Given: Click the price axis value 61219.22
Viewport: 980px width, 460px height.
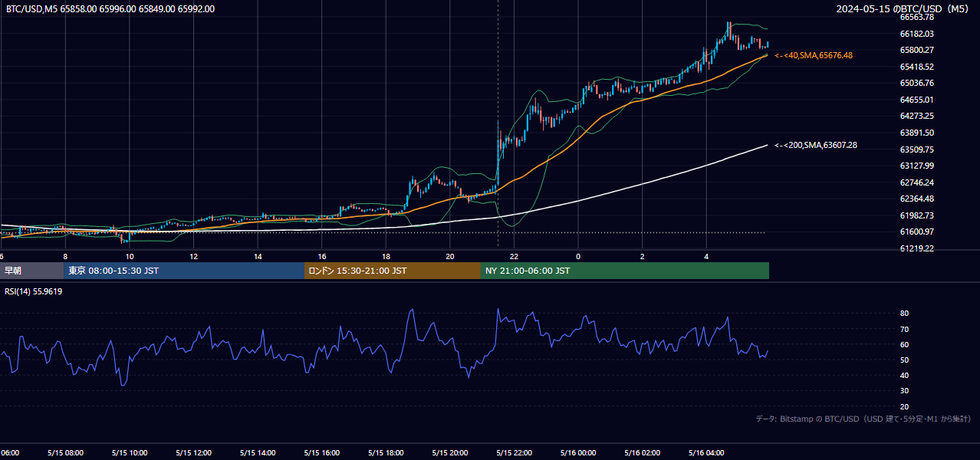Looking at the screenshot, I should coord(916,248).
